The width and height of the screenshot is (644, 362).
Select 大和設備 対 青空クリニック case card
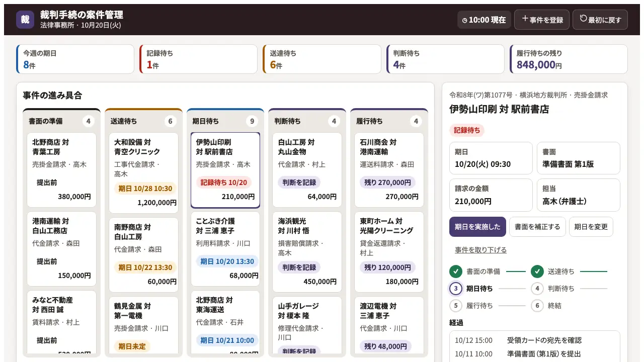click(x=143, y=173)
